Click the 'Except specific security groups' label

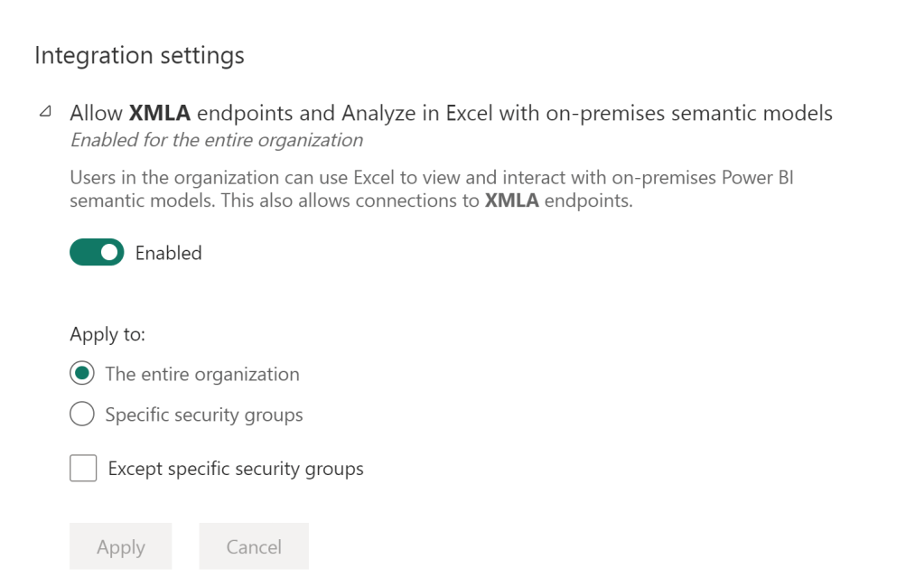pyautogui.click(x=236, y=469)
